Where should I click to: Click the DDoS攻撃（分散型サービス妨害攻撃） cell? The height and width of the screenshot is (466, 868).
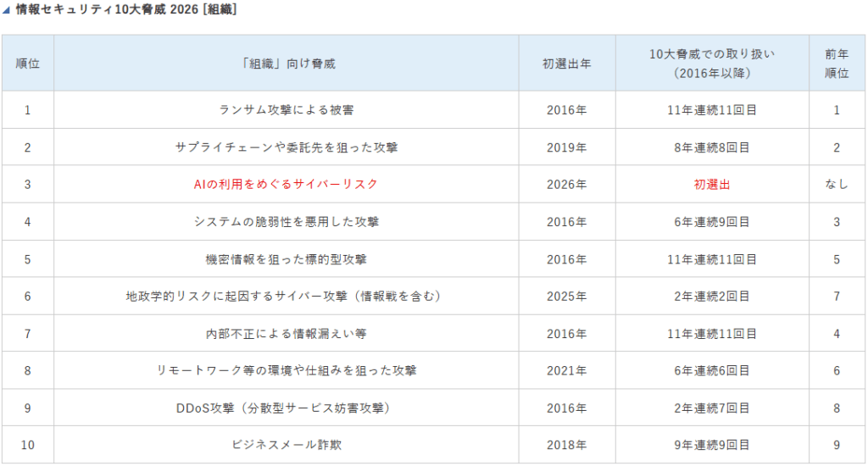[287, 408]
